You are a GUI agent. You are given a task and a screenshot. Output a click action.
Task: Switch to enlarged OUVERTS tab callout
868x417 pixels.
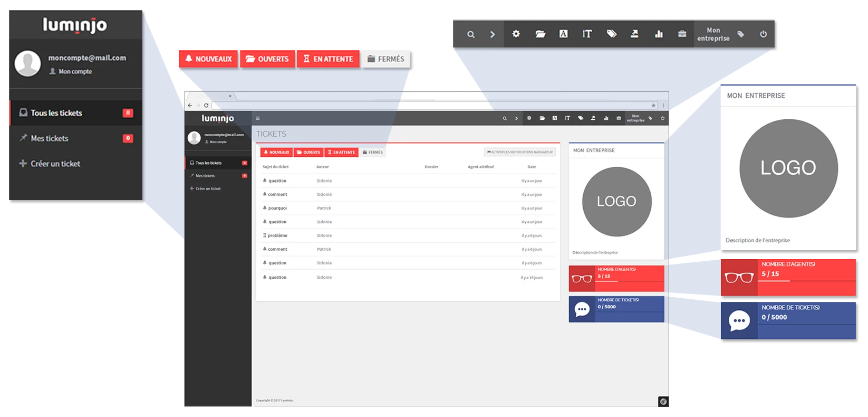(x=267, y=59)
